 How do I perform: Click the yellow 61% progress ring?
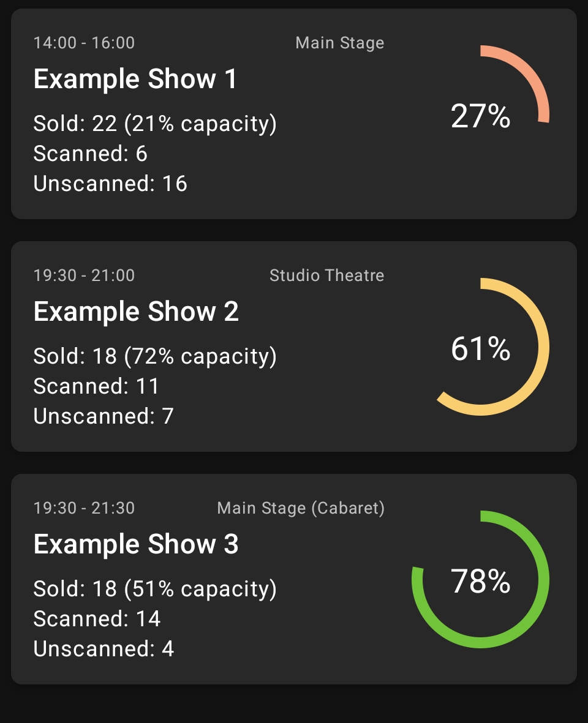[481, 348]
